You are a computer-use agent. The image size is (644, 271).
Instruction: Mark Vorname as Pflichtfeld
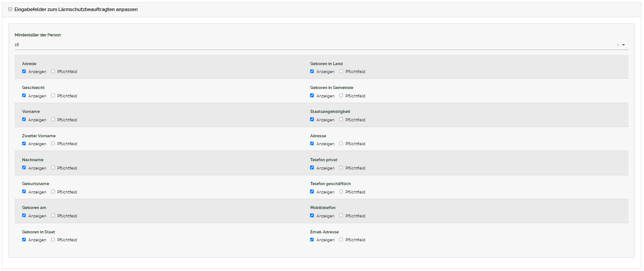click(x=53, y=120)
